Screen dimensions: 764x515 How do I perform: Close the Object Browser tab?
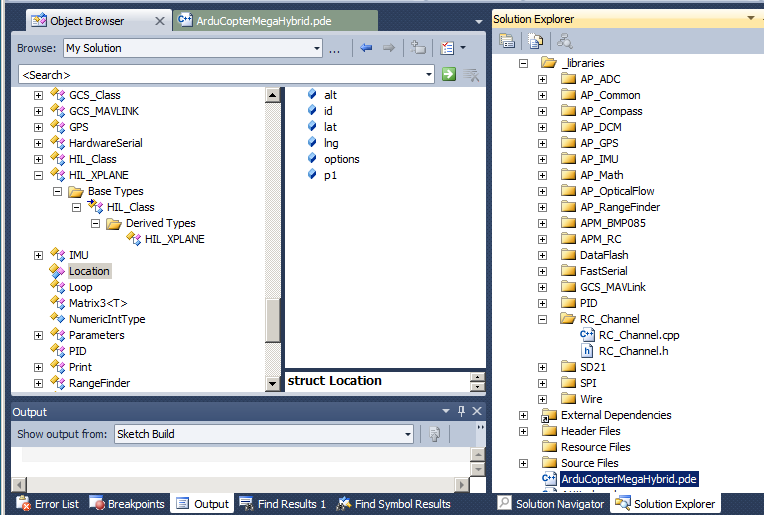[x=160, y=20]
